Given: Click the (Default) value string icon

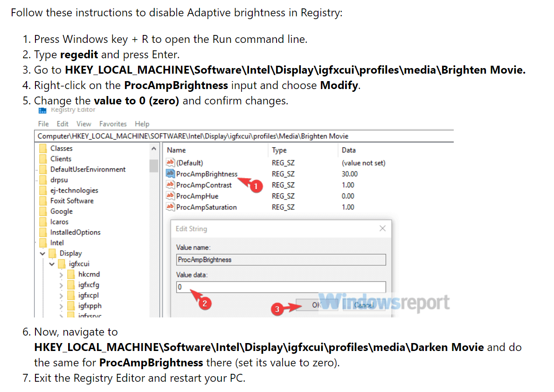Looking at the screenshot, I should click(170, 163).
